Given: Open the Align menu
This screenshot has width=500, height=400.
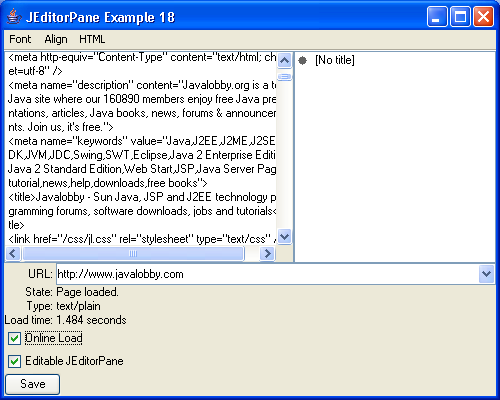Looking at the screenshot, I should (x=56, y=39).
